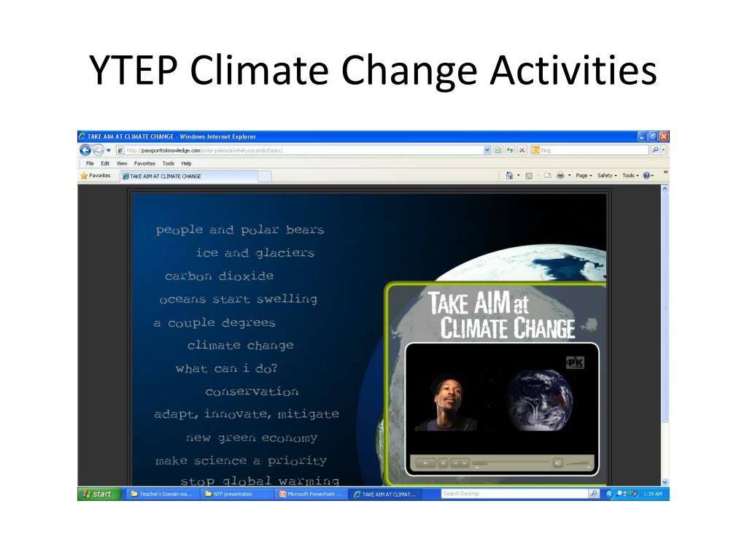Open the Page dropdown in command bar
This screenshot has height=560, width=747.
(584, 176)
